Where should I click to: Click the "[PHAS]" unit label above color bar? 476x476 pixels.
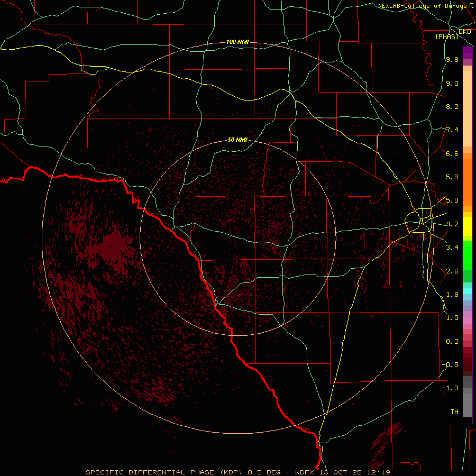(x=447, y=36)
